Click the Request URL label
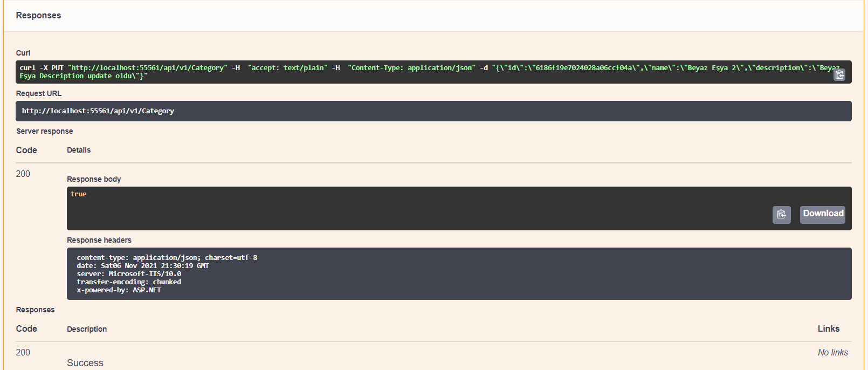 (39, 93)
